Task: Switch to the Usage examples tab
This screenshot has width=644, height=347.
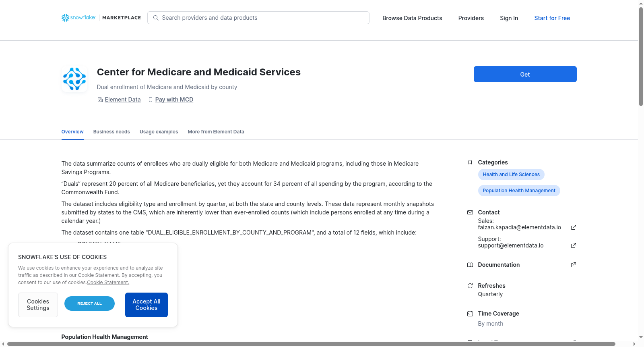Action: coord(159,132)
